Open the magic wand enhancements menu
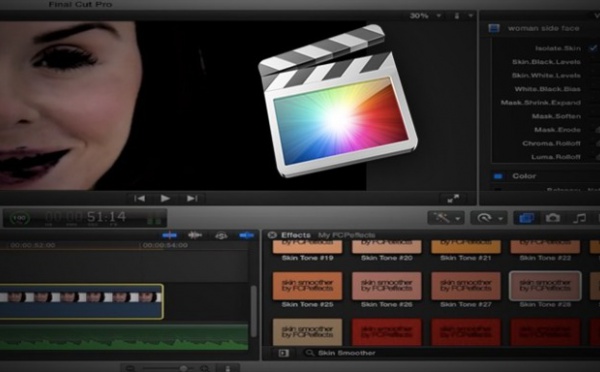The image size is (600, 372). pos(446,218)
